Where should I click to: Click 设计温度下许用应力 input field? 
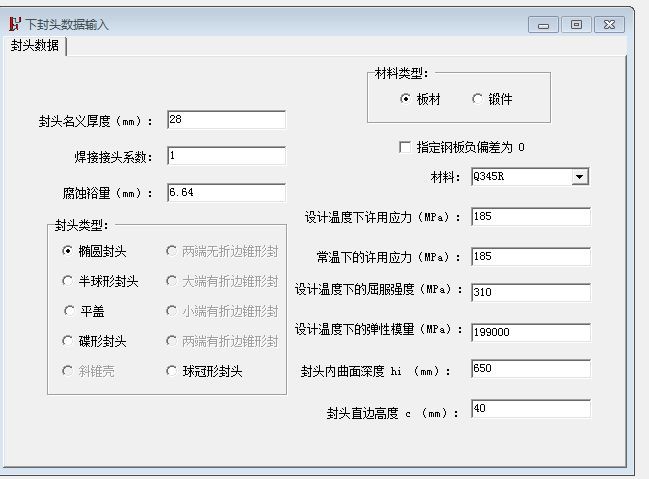531,217
